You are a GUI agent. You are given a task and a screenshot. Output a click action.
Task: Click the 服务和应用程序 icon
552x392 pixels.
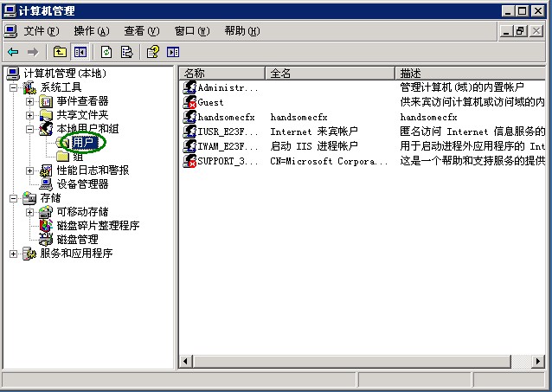point(29,254)
